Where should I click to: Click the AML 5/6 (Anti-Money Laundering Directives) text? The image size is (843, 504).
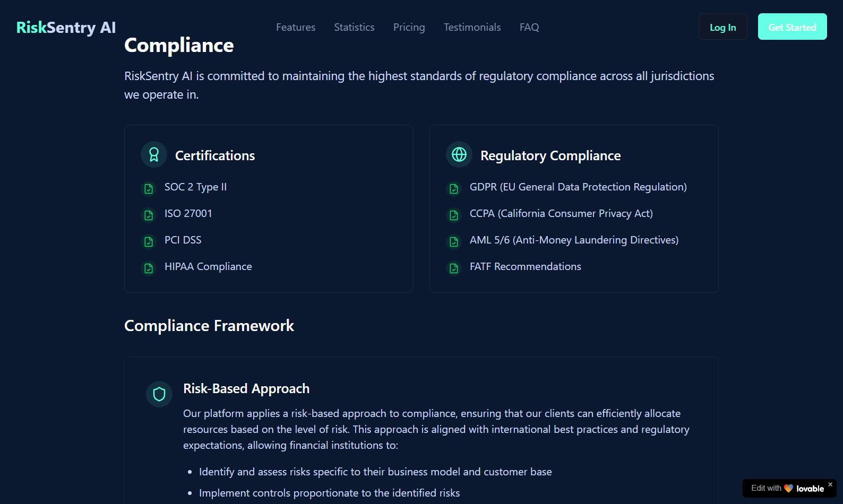tap(574, 240)
